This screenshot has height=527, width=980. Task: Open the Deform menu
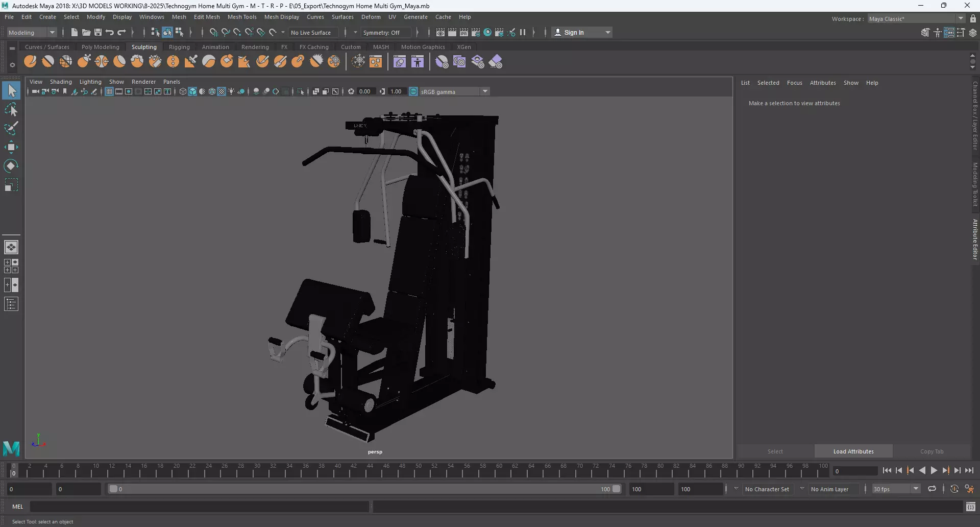371,17
